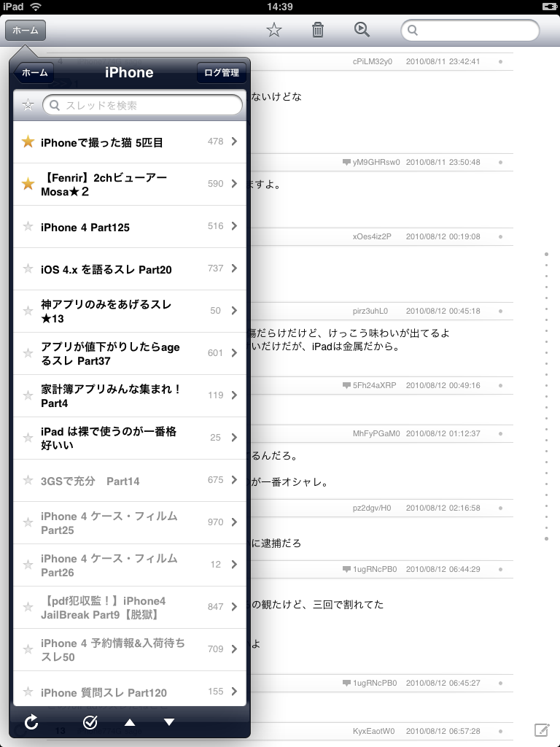The image size is (560, 747).
Task: Tap the bookmark star icon in the top toolbar
Action: point(274,30)
